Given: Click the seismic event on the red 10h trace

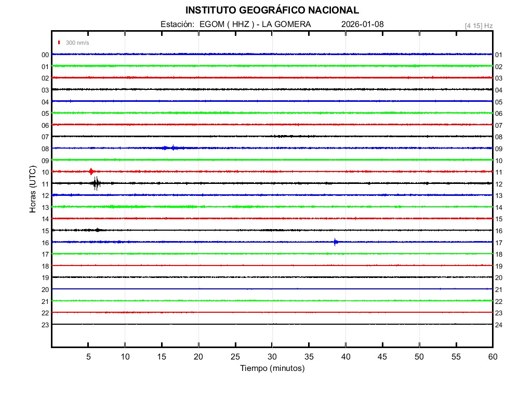Looking at the screenshot, I should click(91, 171).
